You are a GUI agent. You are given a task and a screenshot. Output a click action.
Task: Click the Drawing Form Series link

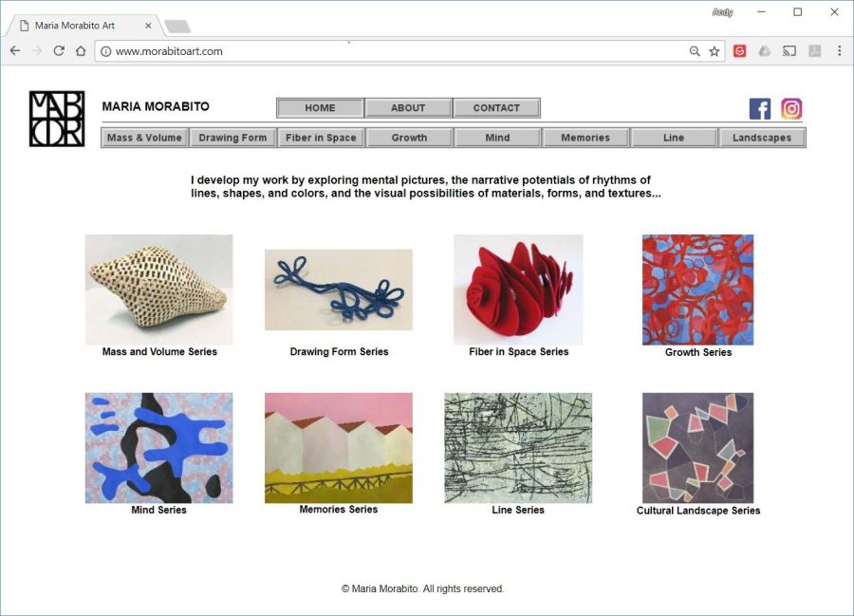(339, 352)
